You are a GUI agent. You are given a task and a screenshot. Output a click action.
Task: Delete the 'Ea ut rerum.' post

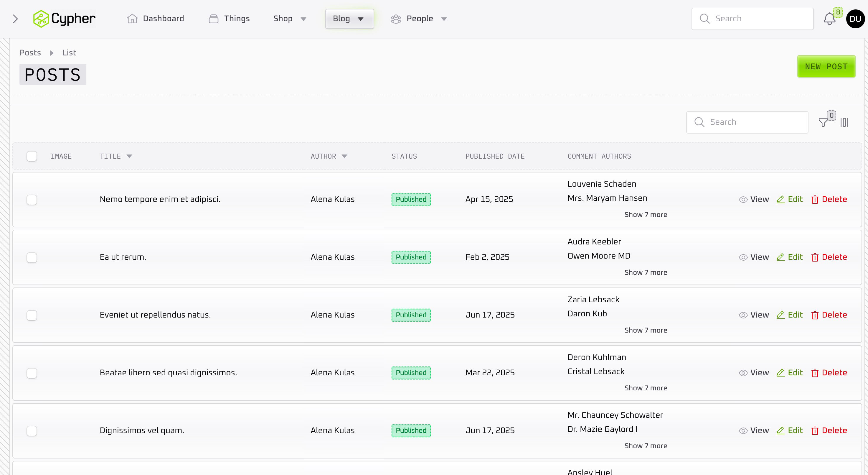tap(829, 257)
